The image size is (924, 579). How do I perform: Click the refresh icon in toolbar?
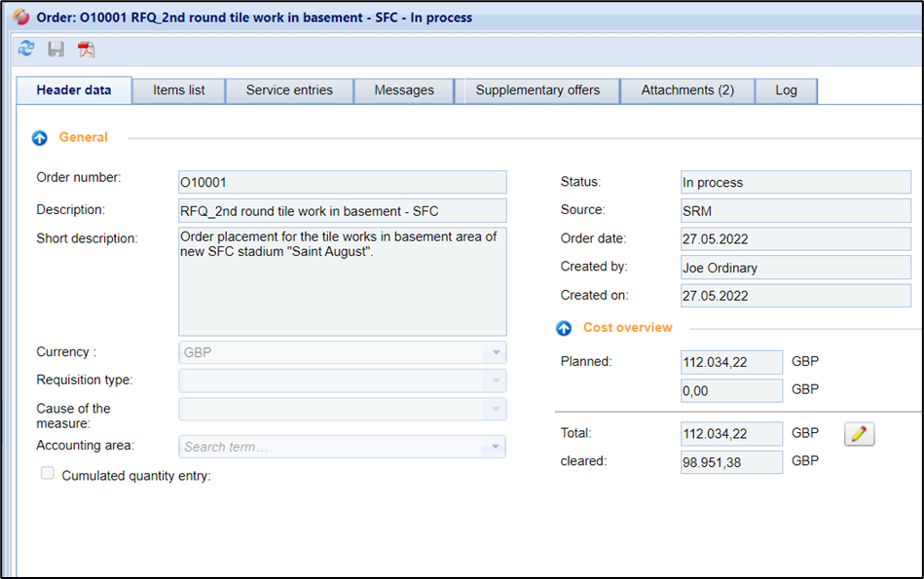[x=26, y=50]
